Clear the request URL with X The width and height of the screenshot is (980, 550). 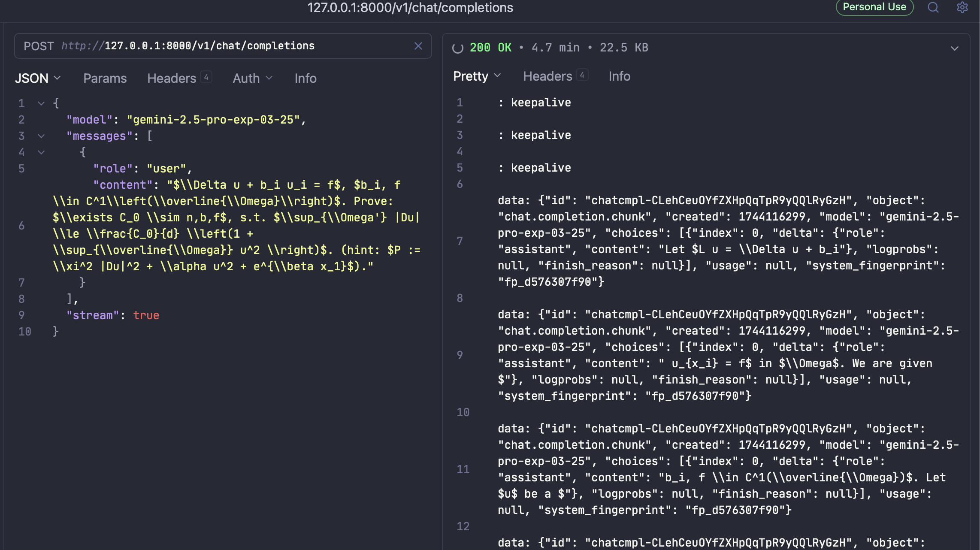pos(418,46)
